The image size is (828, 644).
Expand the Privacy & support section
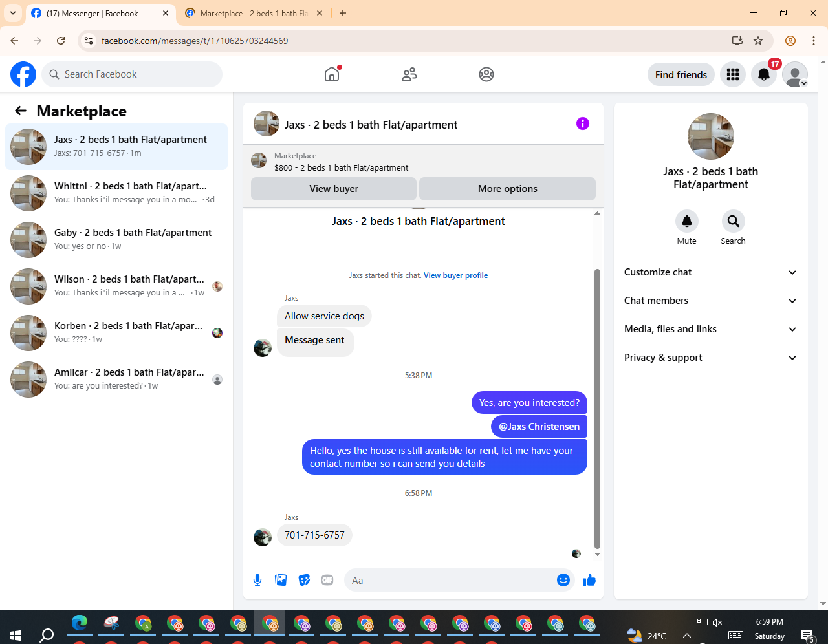pyautogui.click(x=711, y=358)
